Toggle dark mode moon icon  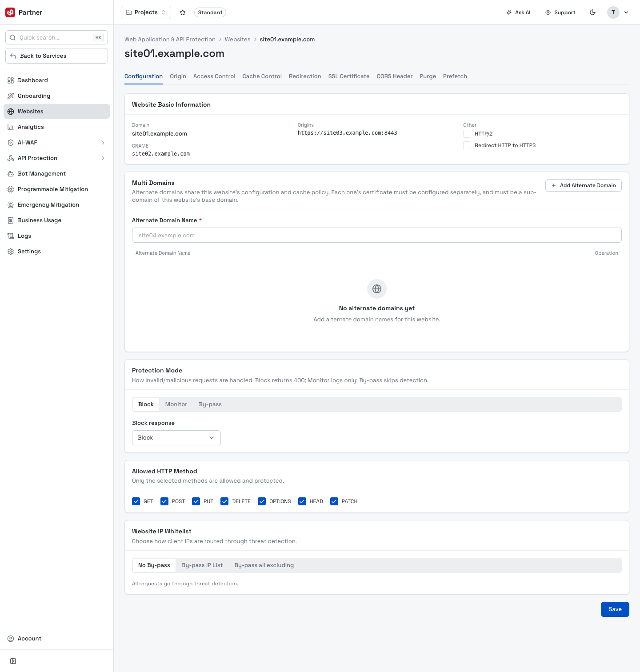(x=592, y=12)
